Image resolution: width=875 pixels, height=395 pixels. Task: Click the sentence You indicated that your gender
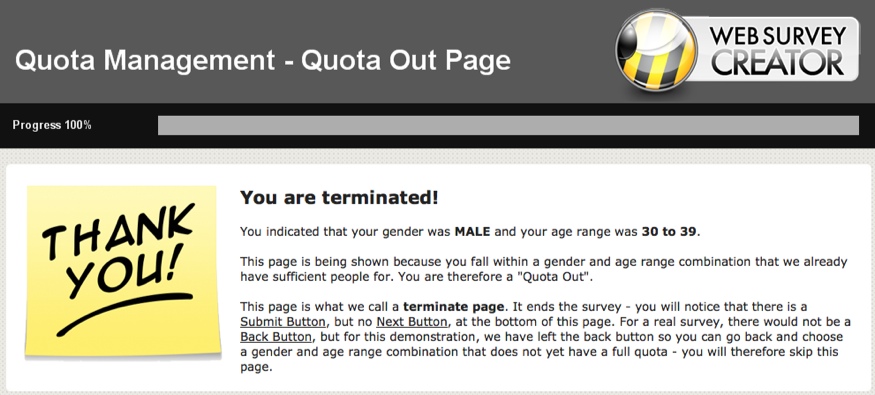(470, 232)
